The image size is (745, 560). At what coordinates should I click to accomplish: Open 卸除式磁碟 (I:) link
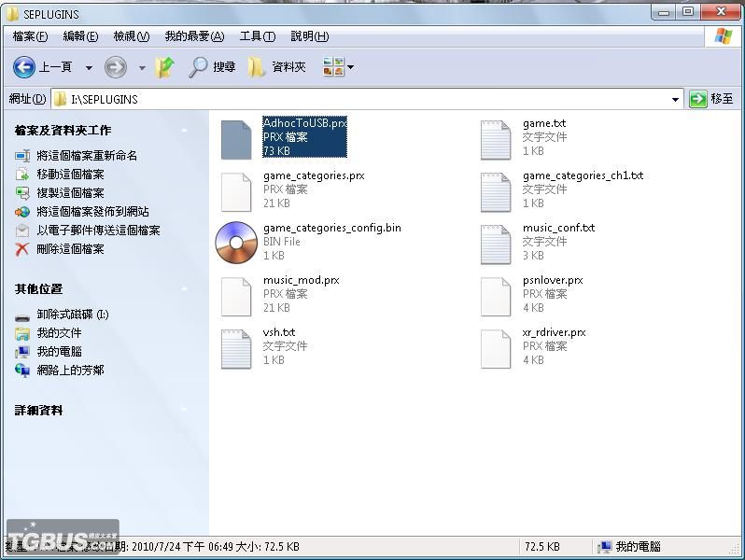pyautogui.click(x=73, y=315)
